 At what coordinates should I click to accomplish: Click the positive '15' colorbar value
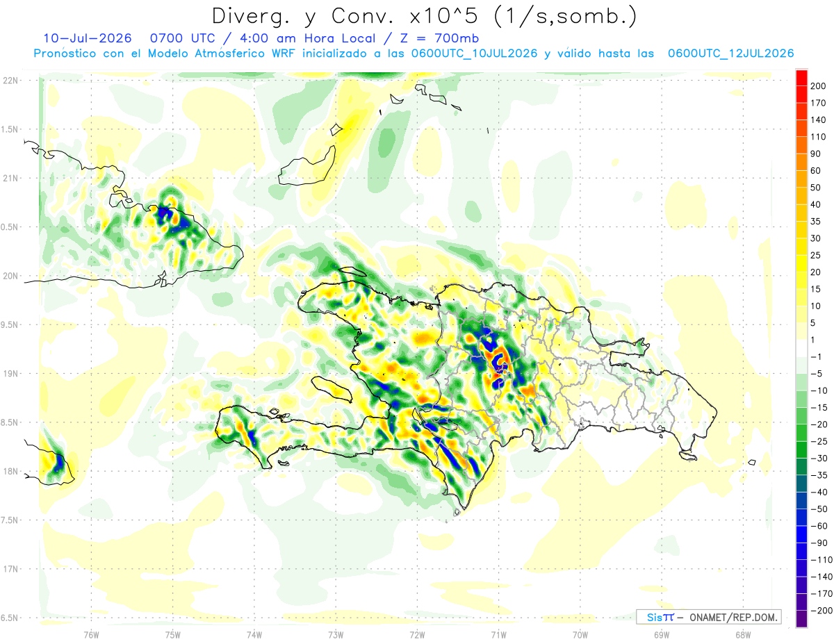coord(817,289)
